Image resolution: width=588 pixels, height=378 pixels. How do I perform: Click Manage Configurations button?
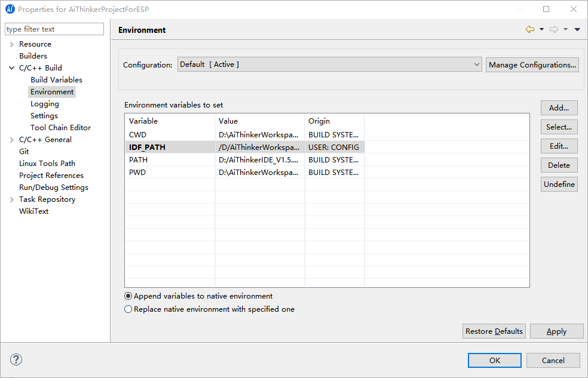pyautogui.click(x=532, y=64)
